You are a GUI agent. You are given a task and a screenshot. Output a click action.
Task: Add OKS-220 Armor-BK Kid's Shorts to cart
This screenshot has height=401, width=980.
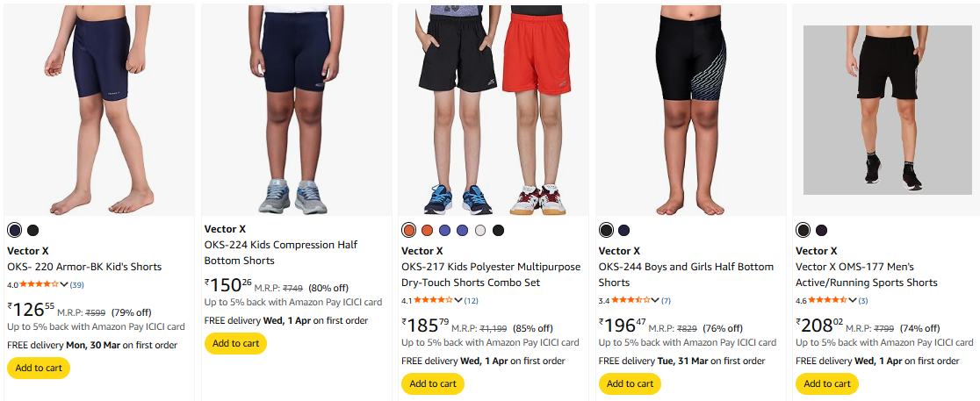[39, 368]
